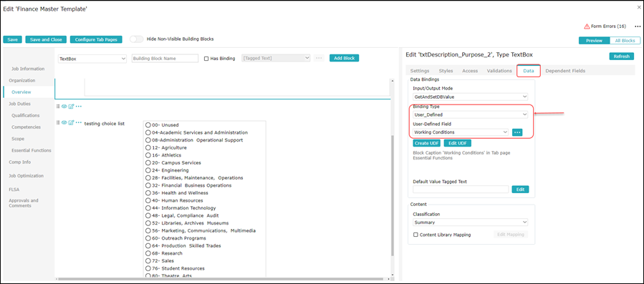The height and width of the screenshot is (284, 644).
Task: Check the Has Binding checkbox
Action: [206, 59]
